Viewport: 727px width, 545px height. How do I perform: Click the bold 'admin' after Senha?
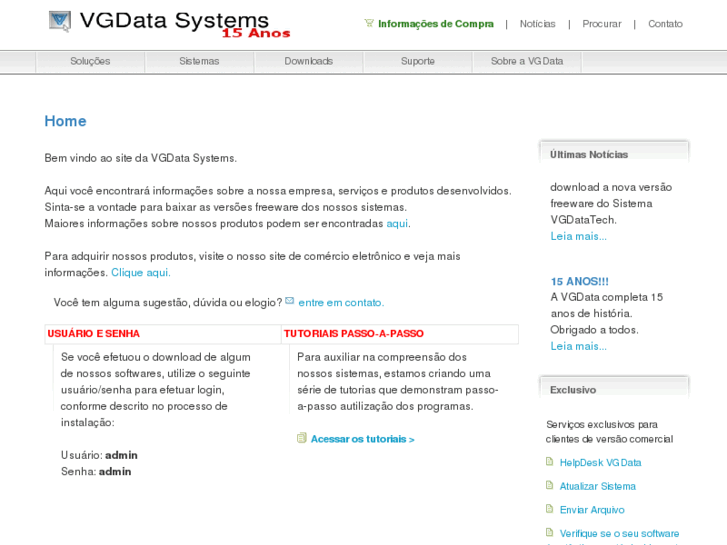point(115,472)
